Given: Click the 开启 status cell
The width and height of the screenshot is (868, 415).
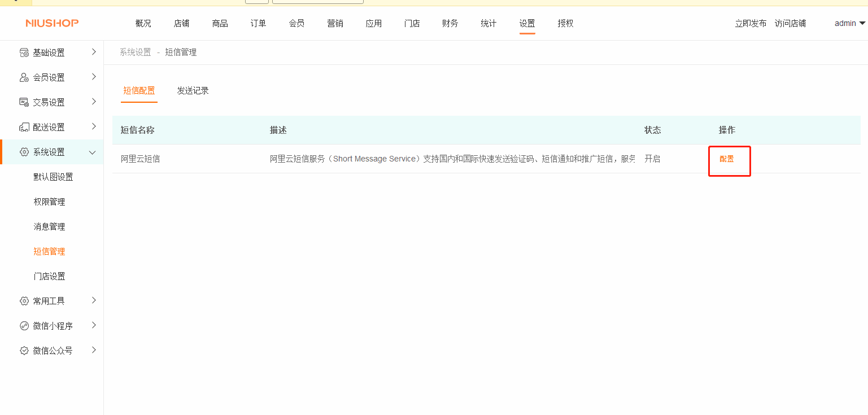Looking at the screenshot, I should point(652,159).
